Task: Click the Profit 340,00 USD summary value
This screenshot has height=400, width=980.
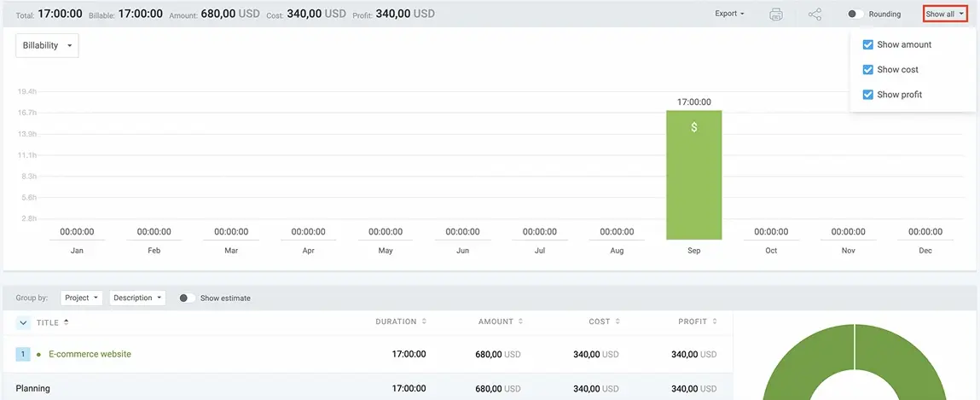Action: 405,14
